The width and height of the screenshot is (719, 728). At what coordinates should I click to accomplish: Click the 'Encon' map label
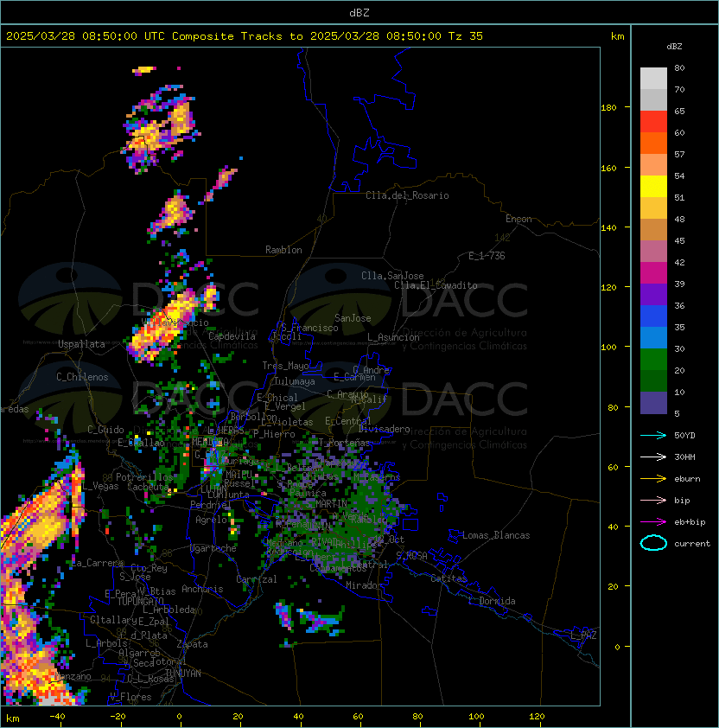(x=519, y=219)
